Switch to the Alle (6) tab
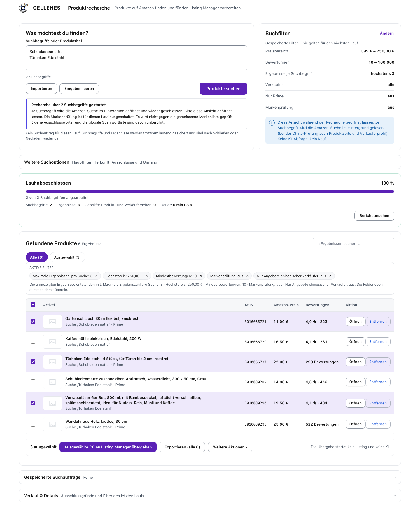 click(x=37, y=257)
